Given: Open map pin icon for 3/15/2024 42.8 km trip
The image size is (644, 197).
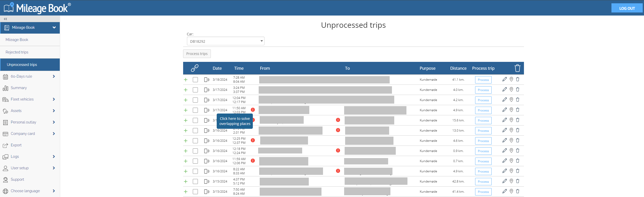Looking at the screenshot, I should pyautogui.click(x=511, y=181).
